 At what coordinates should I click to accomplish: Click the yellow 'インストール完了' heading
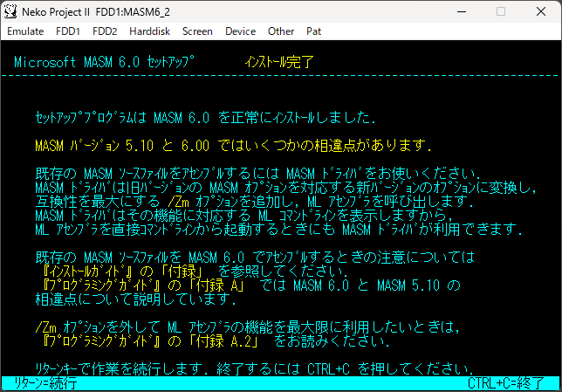(x=279, y=62)
